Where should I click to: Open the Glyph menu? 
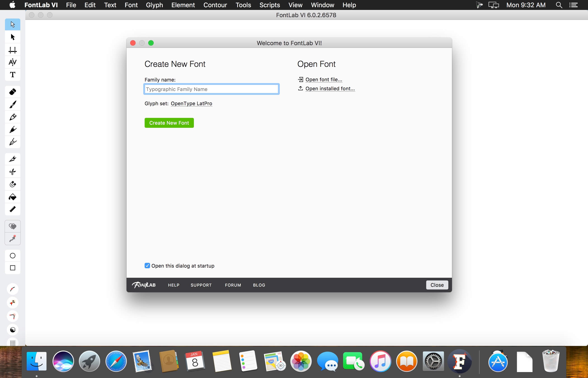pos(154,5)
